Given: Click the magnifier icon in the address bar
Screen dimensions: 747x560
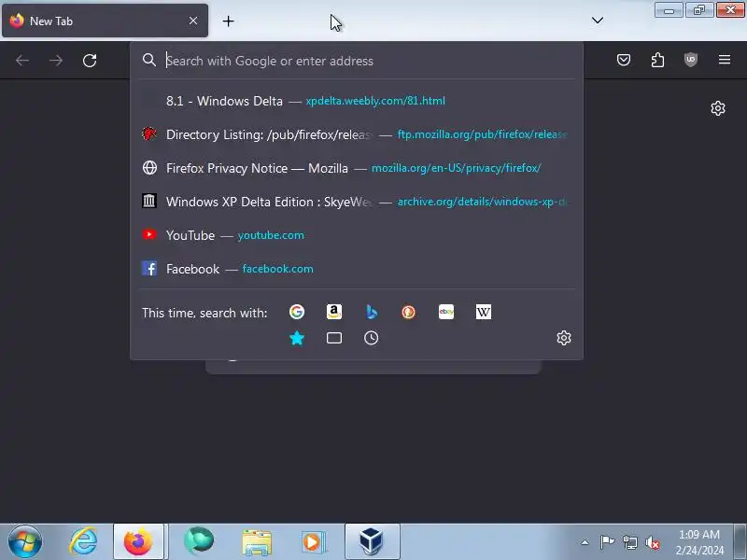Looking at the screenshot, I should coord(149,60).
